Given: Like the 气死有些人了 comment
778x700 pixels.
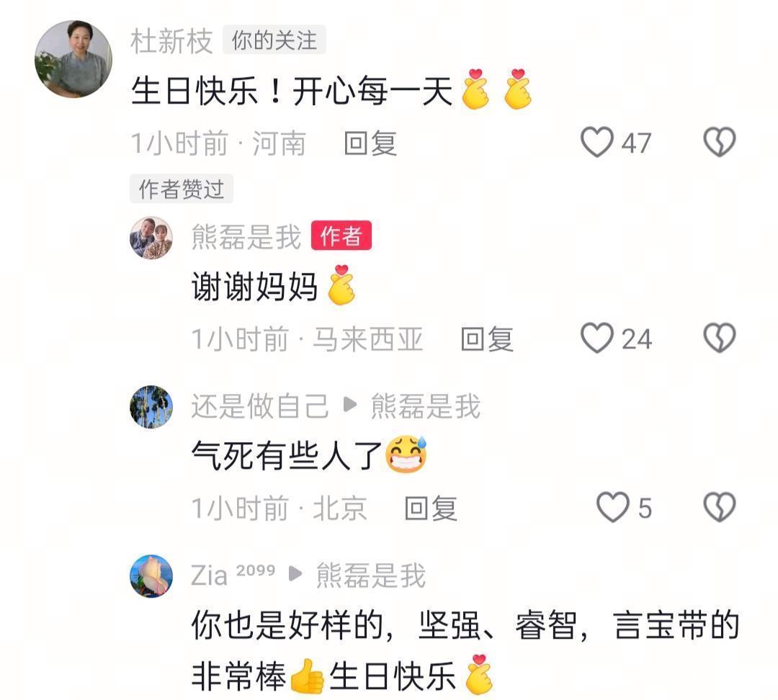Looking at the screenshot, I should (x=613, y=508).
